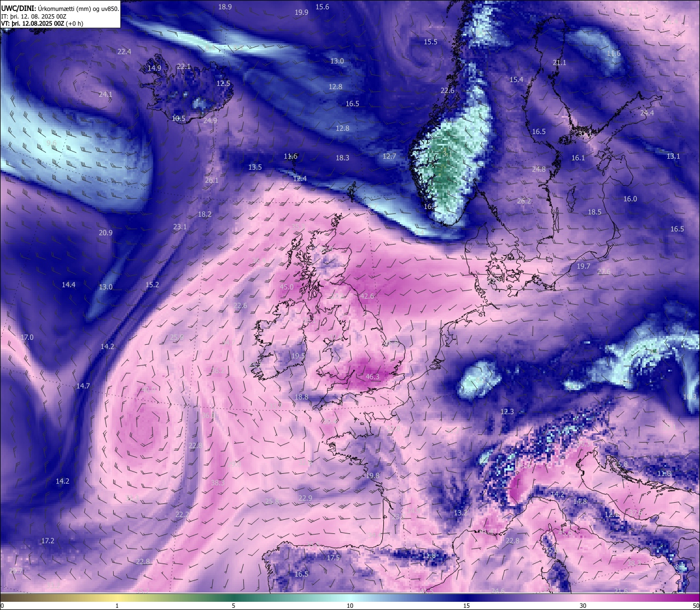Image resolution: width=700 pixels, height=610 pixels.
Task: Click the 14.7 value in the western Atlantic
Action: coord(83,386)
